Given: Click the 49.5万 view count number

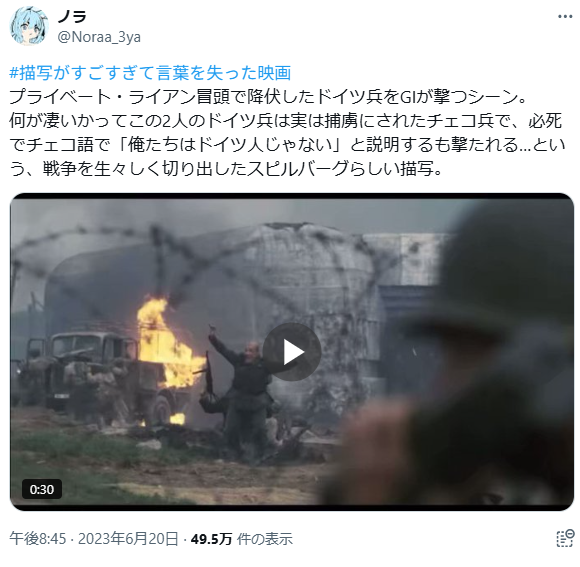Looking at the screenshot, I should point(211,539).
